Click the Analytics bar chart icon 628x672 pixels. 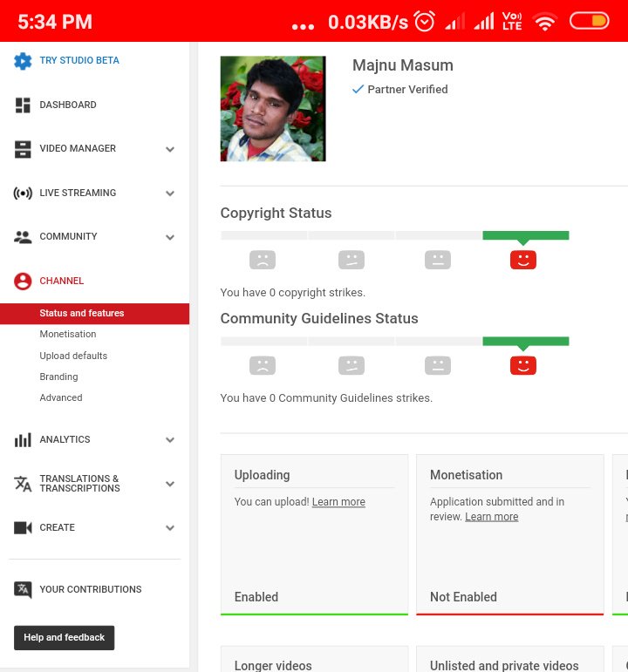pos(23,439)
